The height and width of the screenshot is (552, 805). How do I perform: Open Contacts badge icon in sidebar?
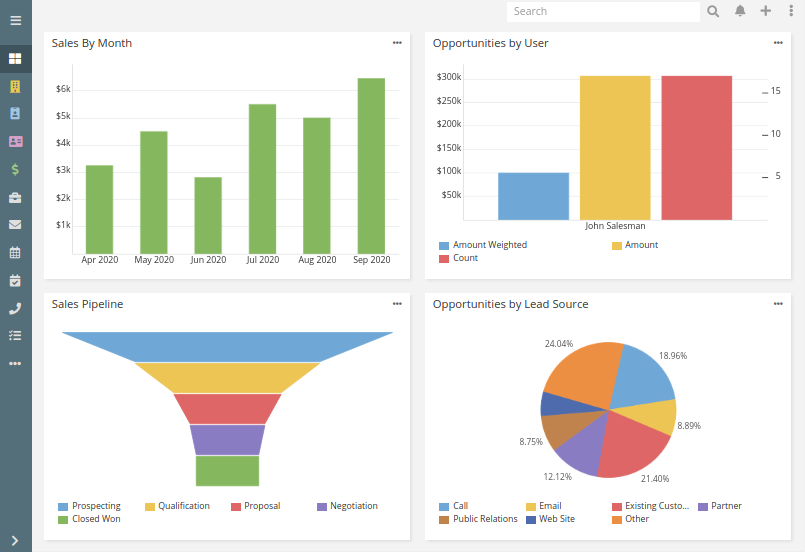15,113
